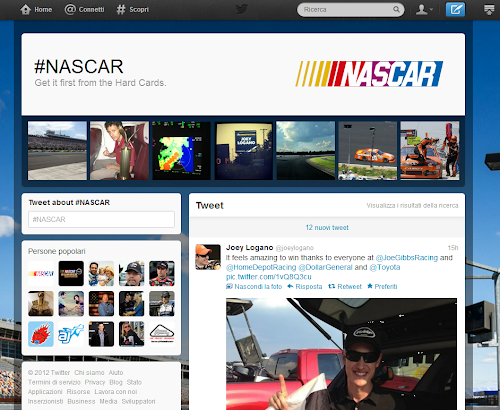Click Retweet on Logano's tweet

345,287
